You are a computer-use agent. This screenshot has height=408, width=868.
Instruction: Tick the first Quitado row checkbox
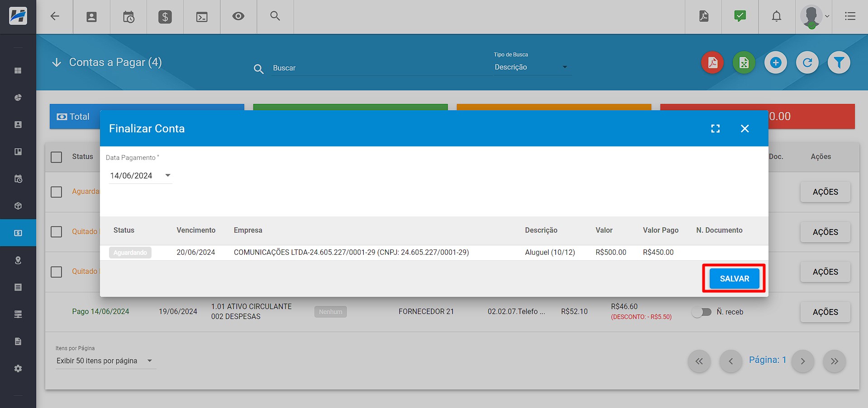[x=57, y=232]
